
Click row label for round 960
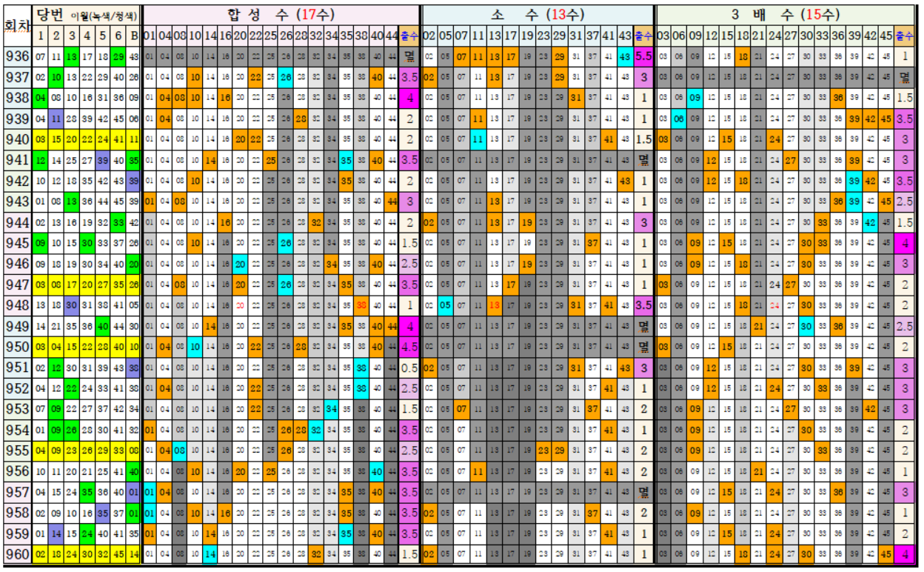click(x=16, y=553)
